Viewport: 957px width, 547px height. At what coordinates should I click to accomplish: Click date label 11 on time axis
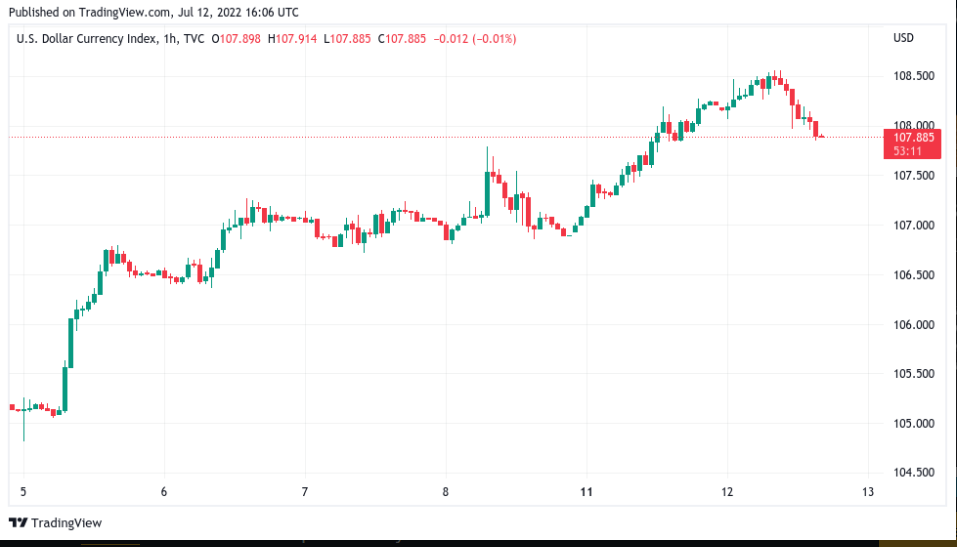(x=587, y=492)
